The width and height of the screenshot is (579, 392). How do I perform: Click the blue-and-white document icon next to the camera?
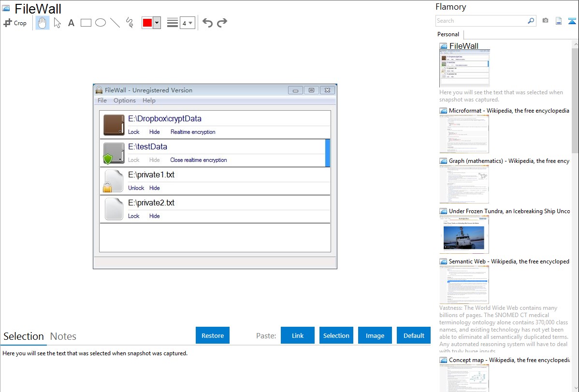coord(559,21)
